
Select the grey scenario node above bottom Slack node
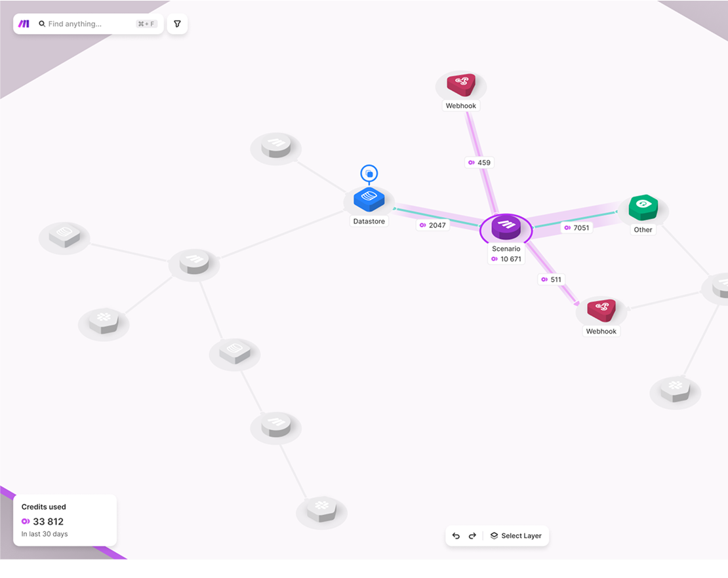(275, 425)
